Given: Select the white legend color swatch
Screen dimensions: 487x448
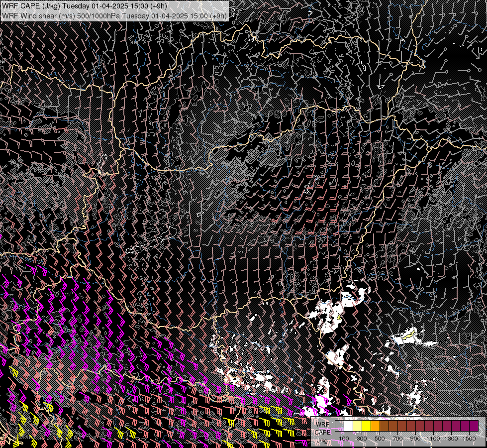Looking at the screenshot, I should pos(349,426).
